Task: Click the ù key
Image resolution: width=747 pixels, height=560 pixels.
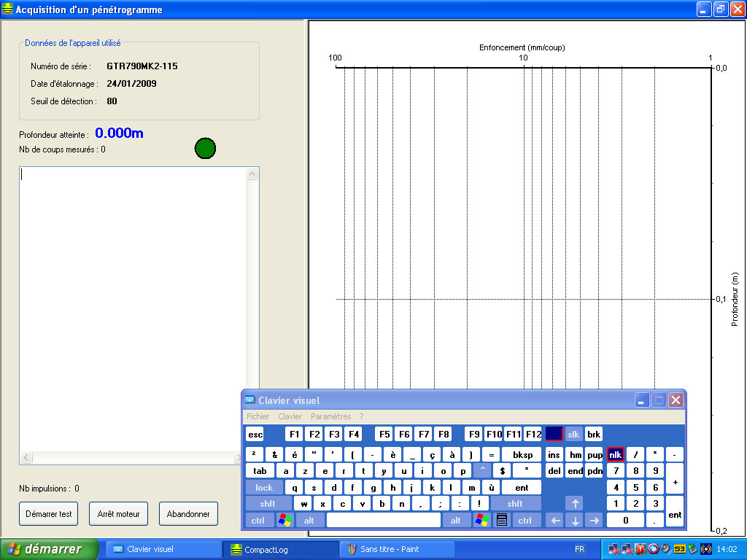Action: 491,487
